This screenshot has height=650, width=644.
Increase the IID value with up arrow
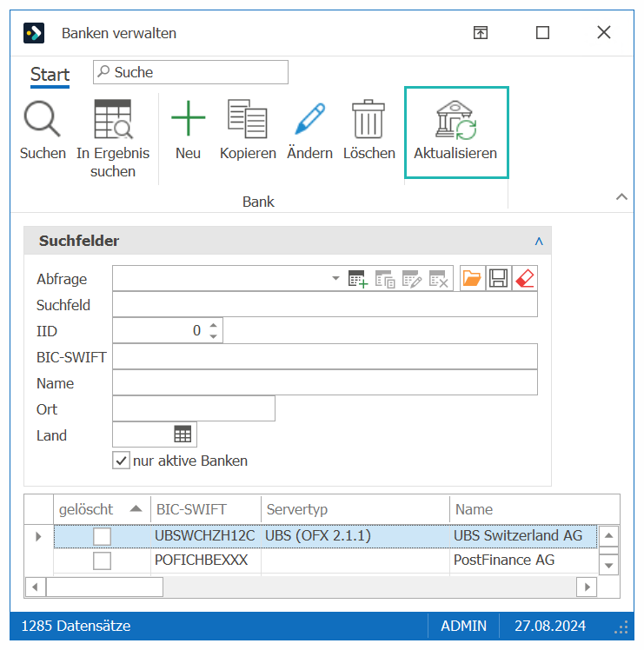point(213,325)
